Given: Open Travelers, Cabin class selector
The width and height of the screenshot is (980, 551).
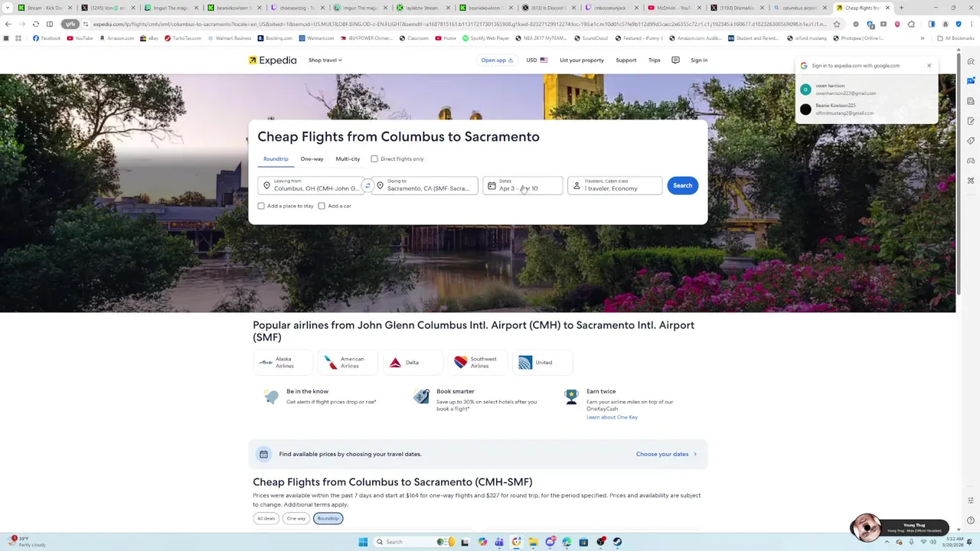Looking at the screenshot, I should 615,186.
